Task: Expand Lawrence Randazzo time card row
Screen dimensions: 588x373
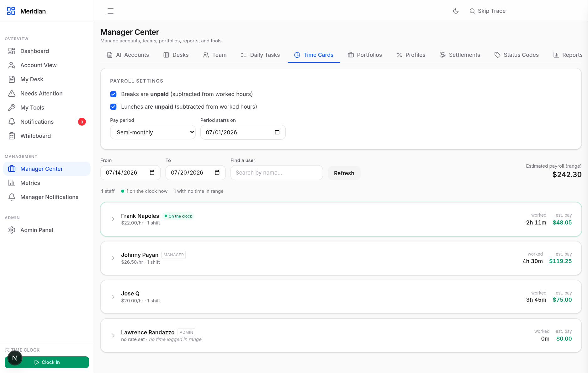Action: (x=113, y=336)
